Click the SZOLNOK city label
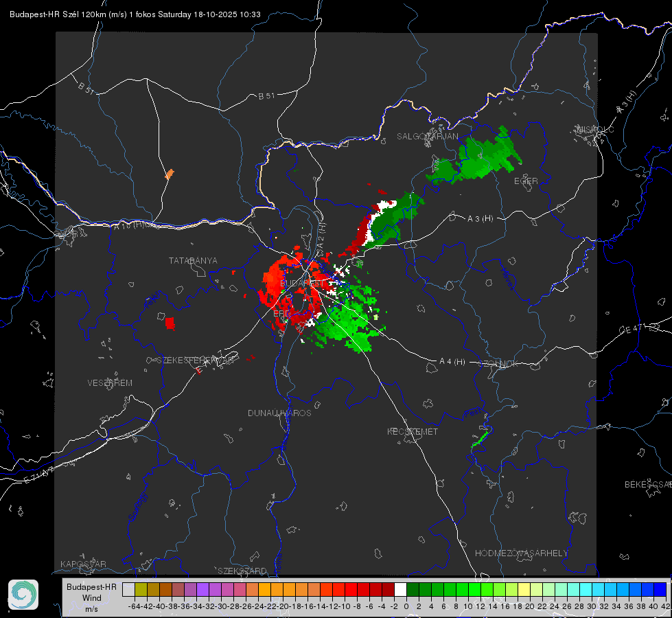Screen dimensions: 672x618 point(498,363)
